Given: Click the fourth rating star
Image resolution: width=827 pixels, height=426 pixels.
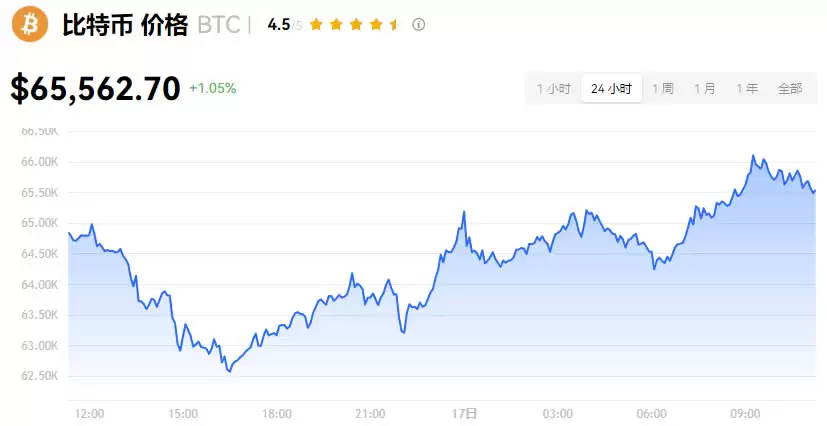Looking at the screenshot, I should pos(375,25).
